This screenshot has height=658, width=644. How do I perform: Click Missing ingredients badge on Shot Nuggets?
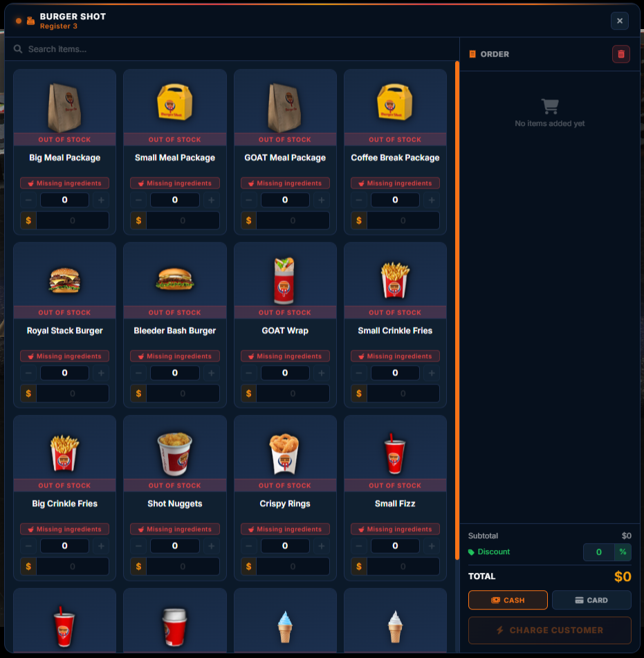[174, 529]
